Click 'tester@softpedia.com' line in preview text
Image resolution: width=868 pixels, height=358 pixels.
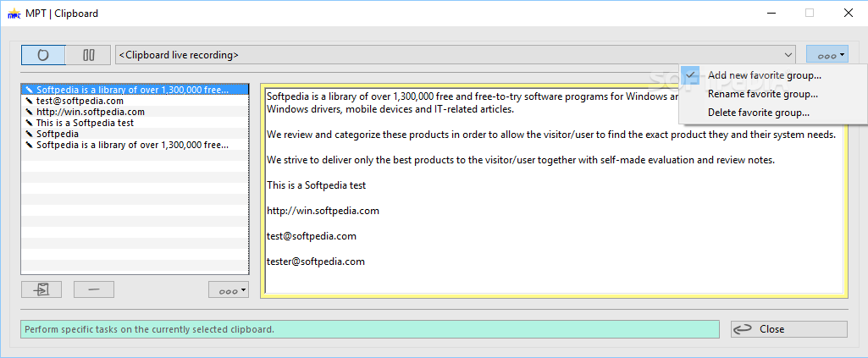(316, 262)
